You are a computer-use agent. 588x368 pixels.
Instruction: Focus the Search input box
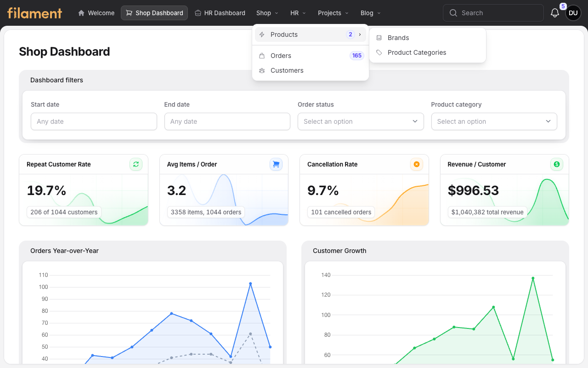[x=493, y=13]
